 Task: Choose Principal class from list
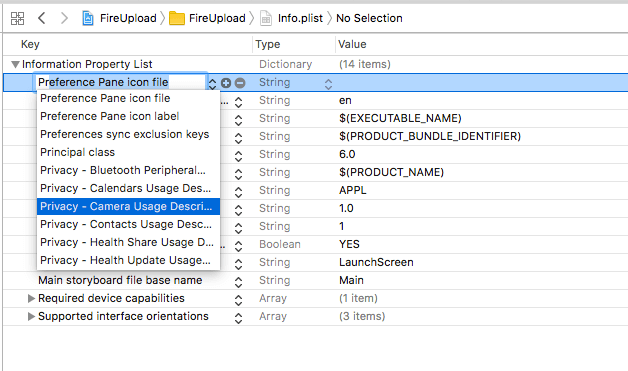click(128, 152)
